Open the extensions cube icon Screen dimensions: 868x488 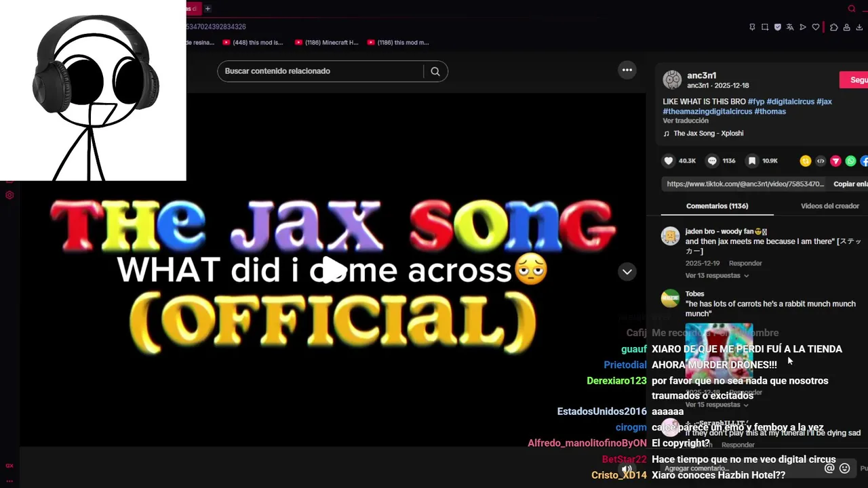833,27
